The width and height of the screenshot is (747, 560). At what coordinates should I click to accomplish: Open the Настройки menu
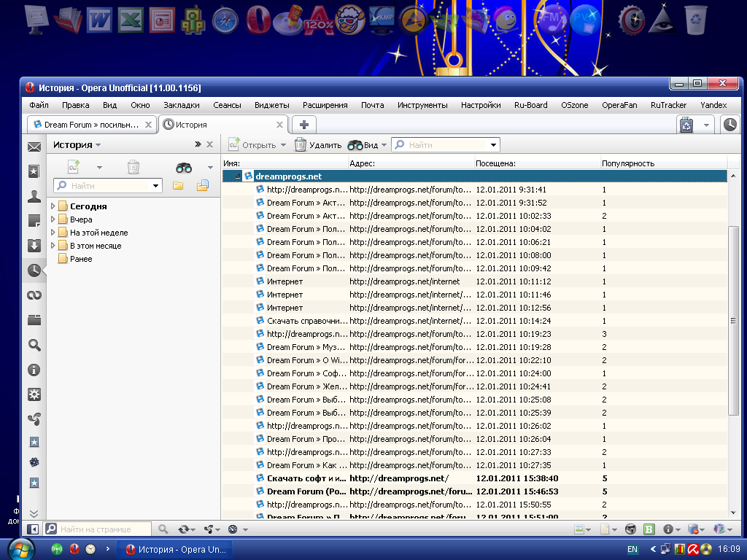click(x=481, y=105)
